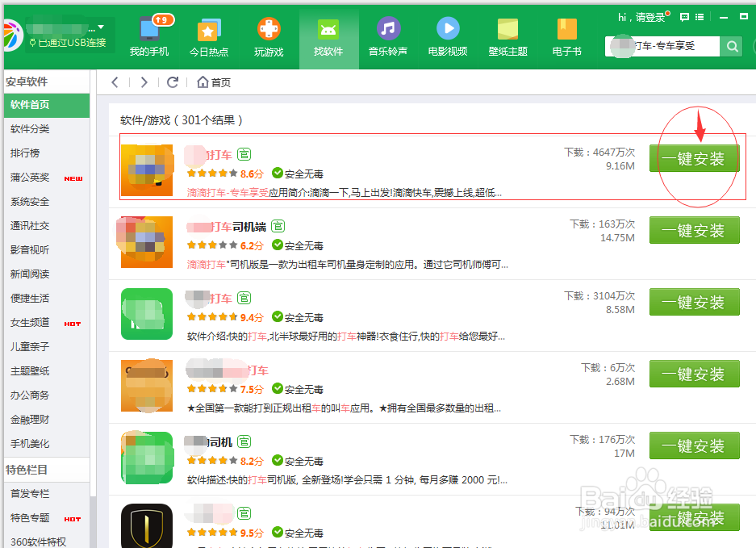Open 玩游戏 games section via its icon
The width and height of the screenshot is (756, 548).
click(269, 30)
